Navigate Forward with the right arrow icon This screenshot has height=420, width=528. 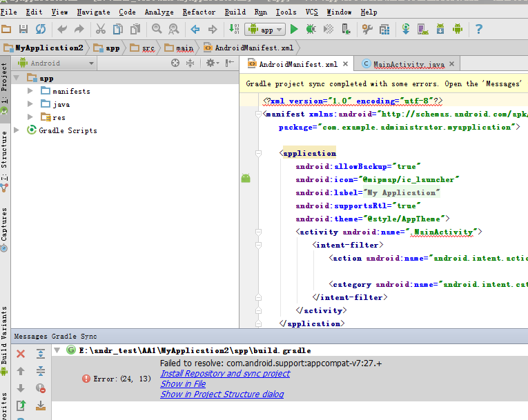pyautogui.click(x=213, y=29)
